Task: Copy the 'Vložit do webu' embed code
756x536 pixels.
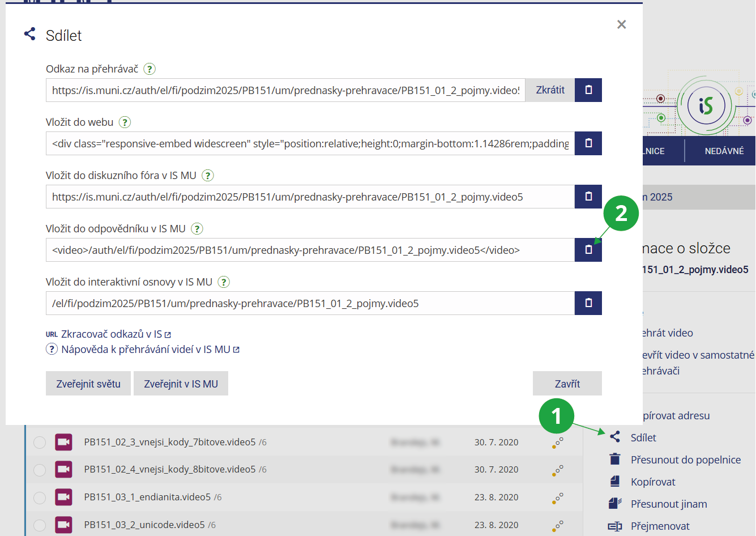Action: coord(588,143)
